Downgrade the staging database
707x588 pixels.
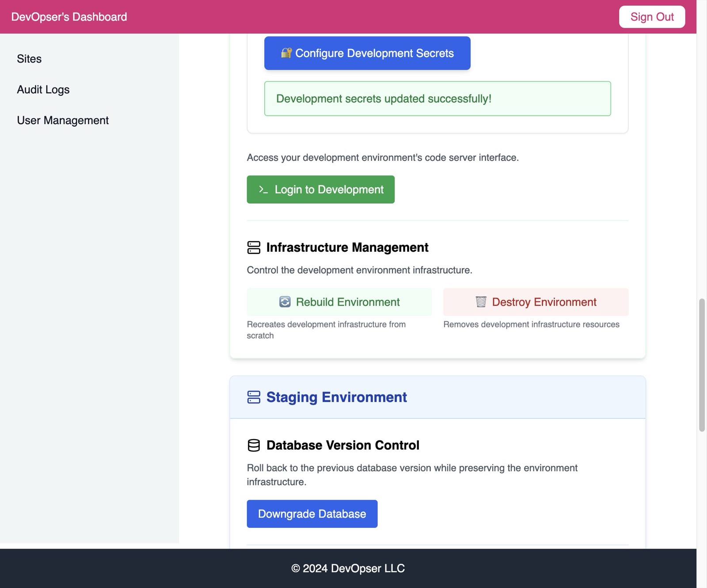click(x=312, y=514)
